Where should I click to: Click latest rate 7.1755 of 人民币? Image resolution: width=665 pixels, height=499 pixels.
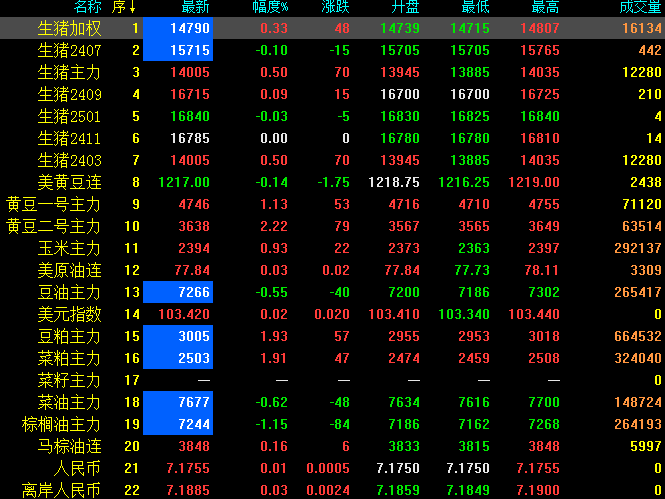[188, 469]
